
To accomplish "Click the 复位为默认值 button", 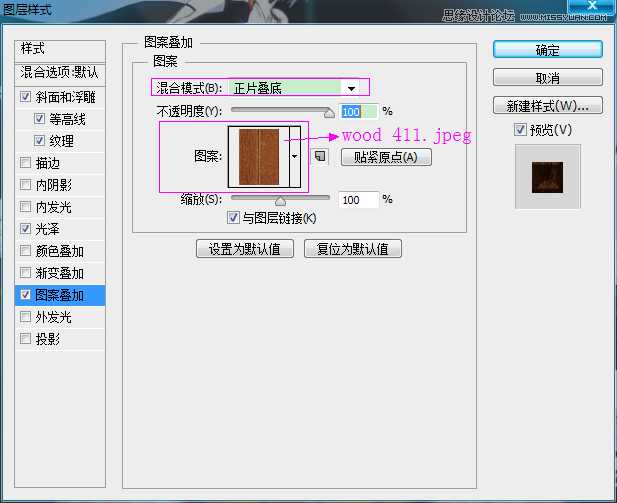I will [353, 249].
